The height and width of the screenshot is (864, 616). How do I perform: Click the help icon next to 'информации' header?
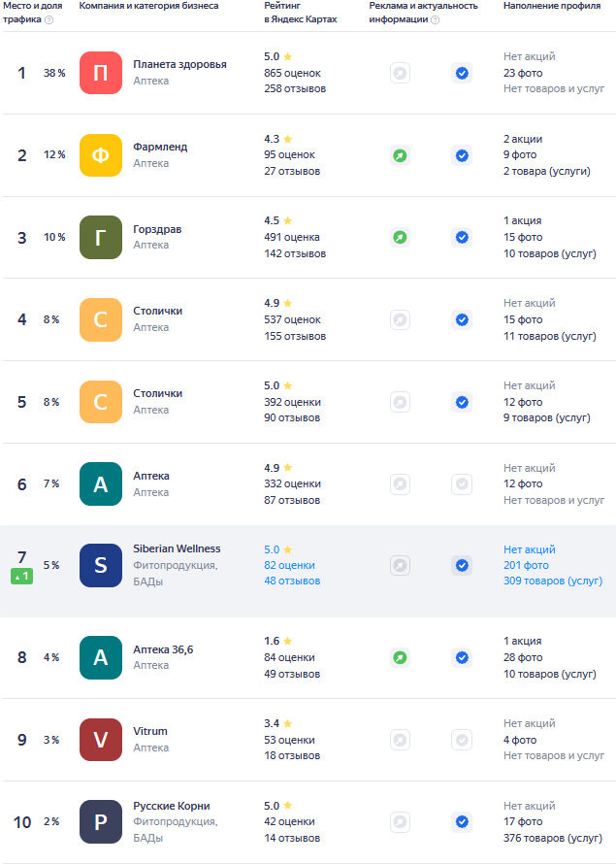pos(436,19)
